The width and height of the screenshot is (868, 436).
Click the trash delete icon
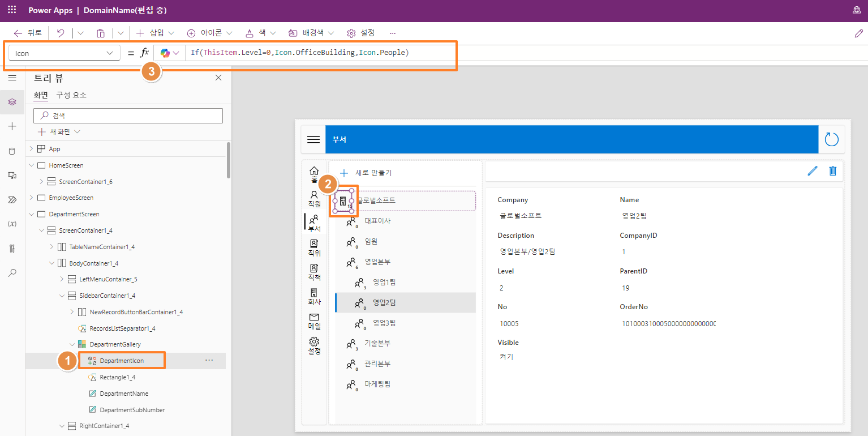(832, 171)
